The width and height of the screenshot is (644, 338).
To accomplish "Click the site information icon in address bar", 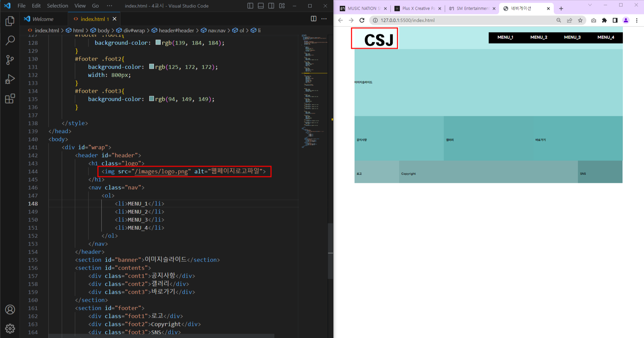I will coord(375,20).
